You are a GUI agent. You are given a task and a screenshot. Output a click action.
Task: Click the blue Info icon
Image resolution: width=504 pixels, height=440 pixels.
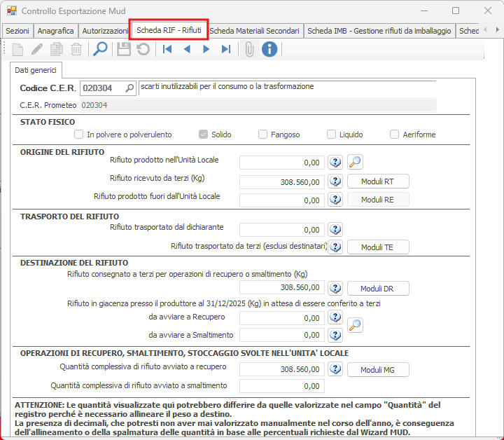click(x=269, y=49)
